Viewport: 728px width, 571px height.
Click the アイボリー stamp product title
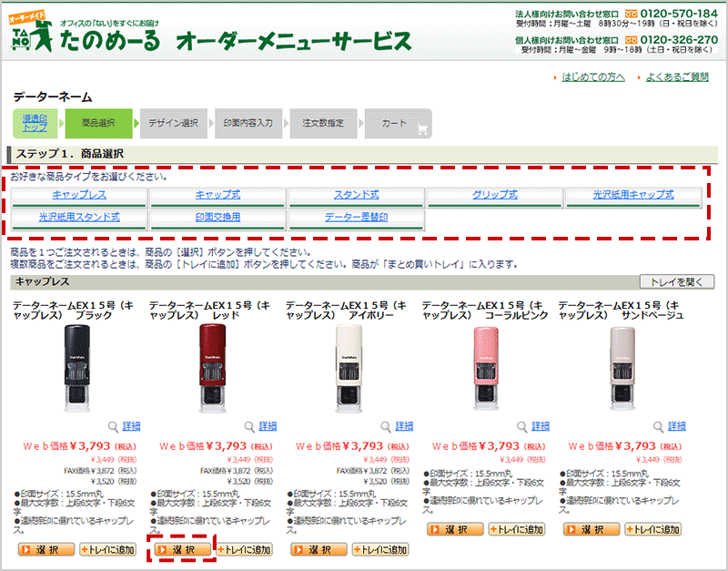click(346, 311)
